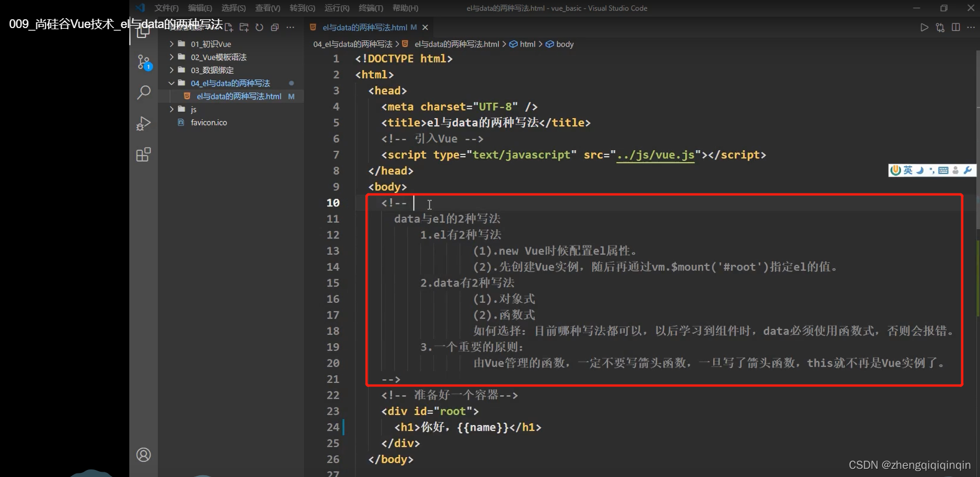The image size is (980, 477).
Task: Follow the ../js/vue.js script link
Action: click(x=655, y=155)
